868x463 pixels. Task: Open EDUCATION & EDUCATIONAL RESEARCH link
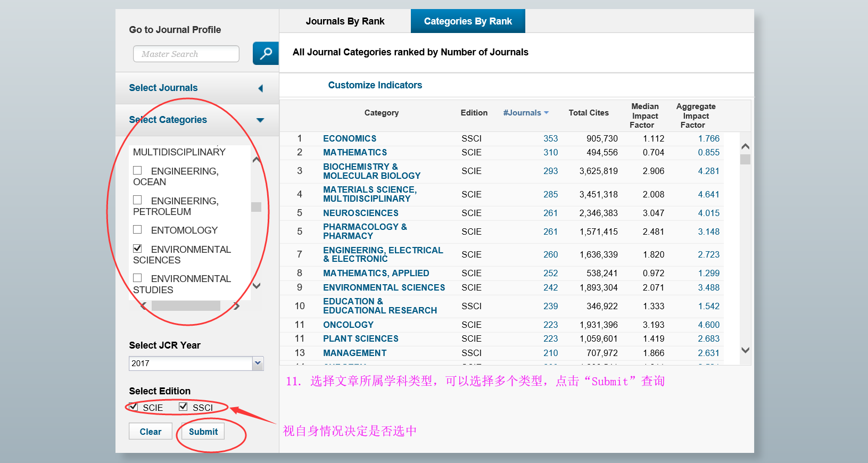coord(380,306)
